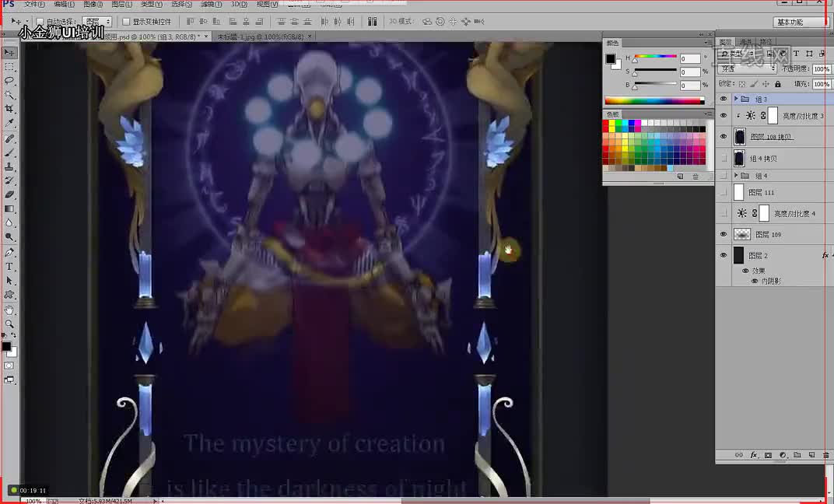Click the opacity value field in Layers
Viewport: 834px width, 504px height.
click(821, 69)
